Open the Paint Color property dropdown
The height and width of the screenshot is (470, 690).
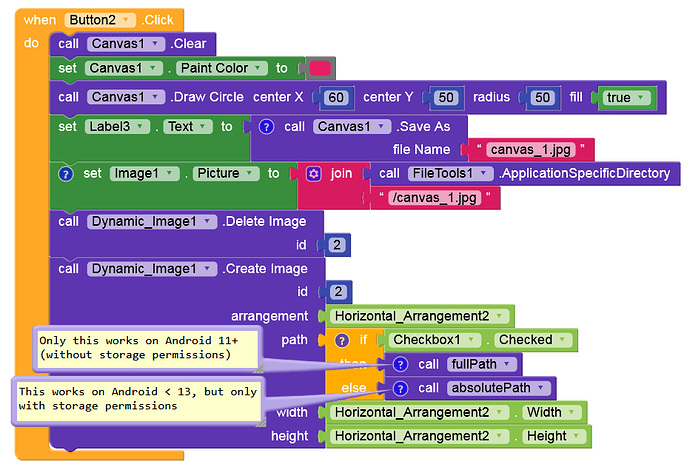click(x=258, y=68)
